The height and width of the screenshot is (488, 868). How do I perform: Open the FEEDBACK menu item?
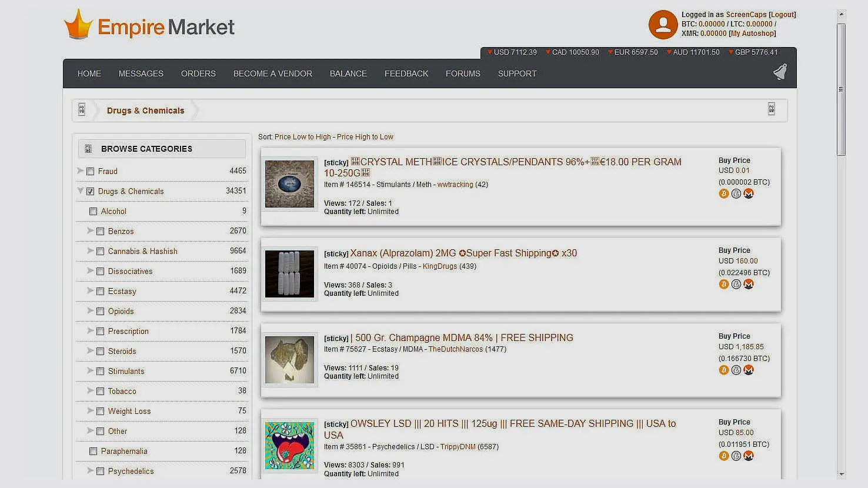pos(406,73)
